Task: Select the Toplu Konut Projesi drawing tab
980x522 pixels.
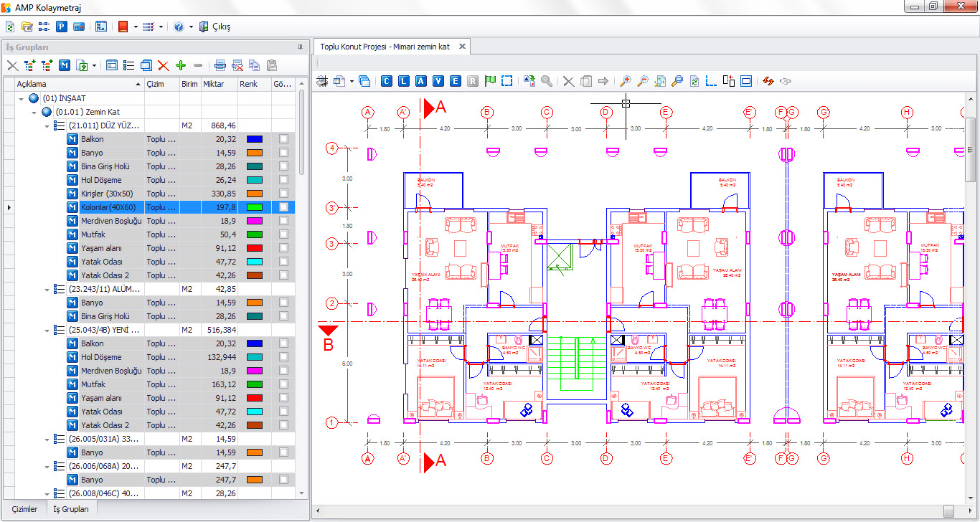Action: (x=385, y=47)
